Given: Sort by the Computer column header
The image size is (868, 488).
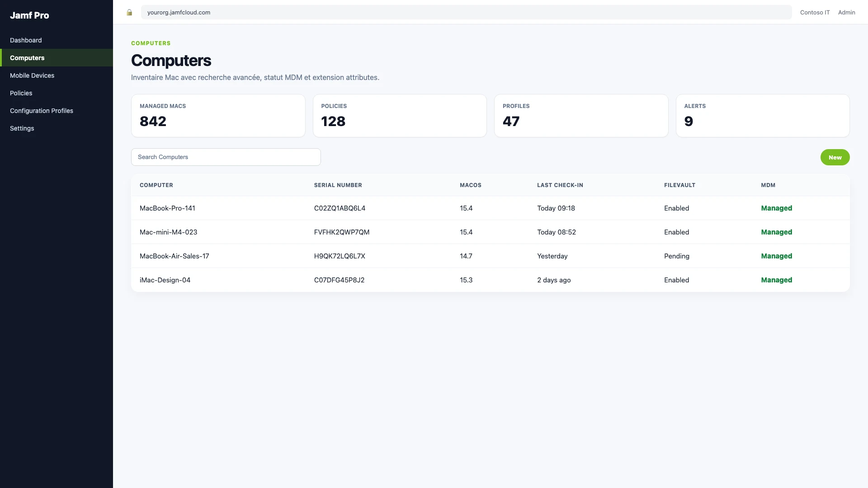Looking at the screenshot, I should click(156, 185).
